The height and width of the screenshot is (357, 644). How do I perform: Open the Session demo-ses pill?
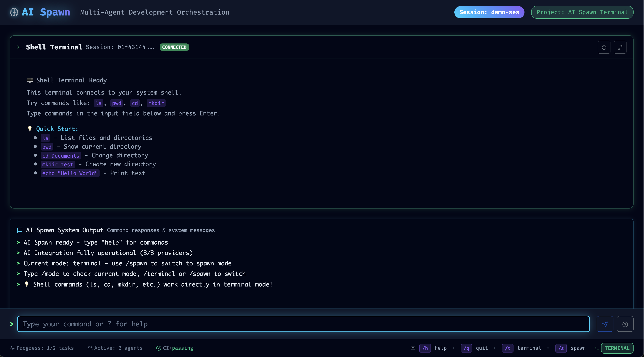pyautogui.click(x=489, y=12)
